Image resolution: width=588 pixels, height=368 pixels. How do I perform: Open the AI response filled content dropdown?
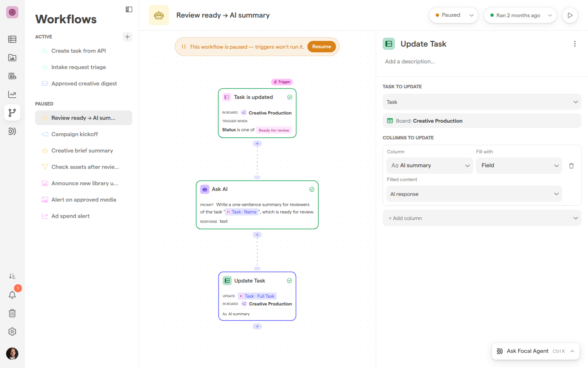(474, 194)
